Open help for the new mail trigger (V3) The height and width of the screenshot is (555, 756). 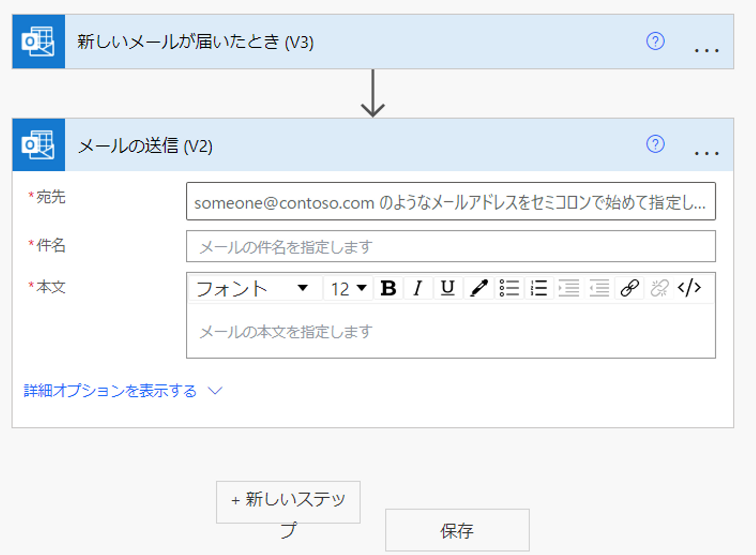pos(655,41)
